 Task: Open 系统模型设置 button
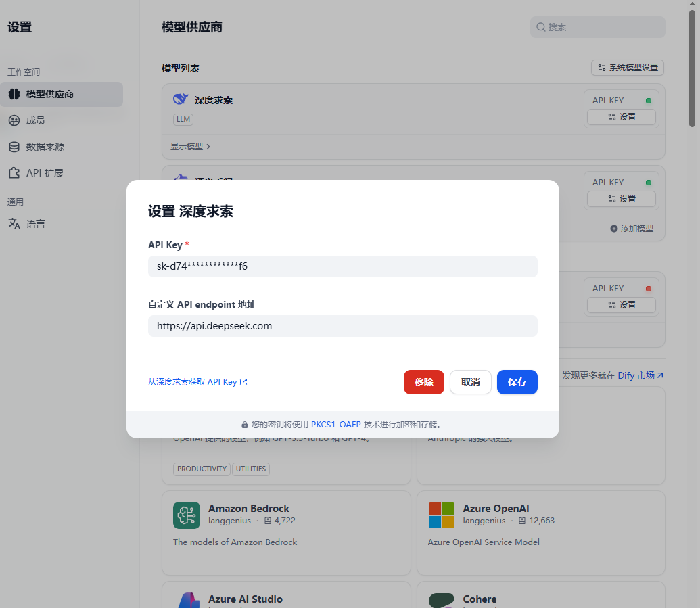(x=628, y=68)
